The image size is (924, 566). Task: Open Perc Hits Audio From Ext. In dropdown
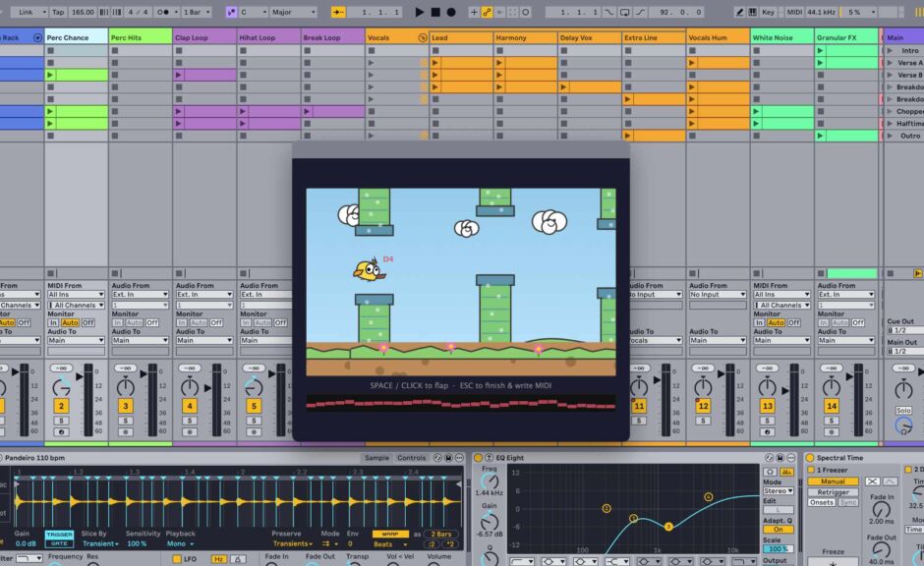click(141, 295)
